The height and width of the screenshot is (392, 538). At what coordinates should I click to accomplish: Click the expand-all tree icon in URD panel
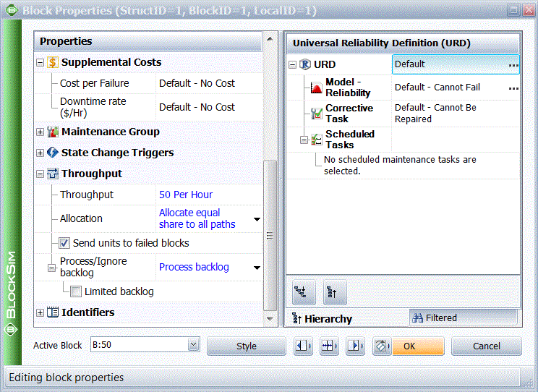303,292
